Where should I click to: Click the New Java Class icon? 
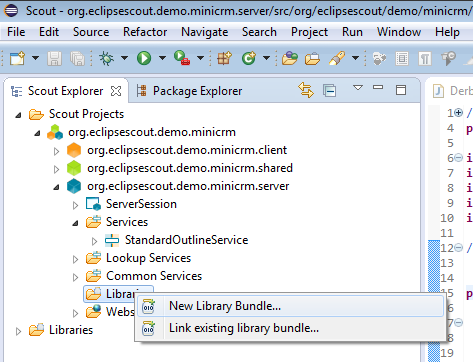[249, 58]
